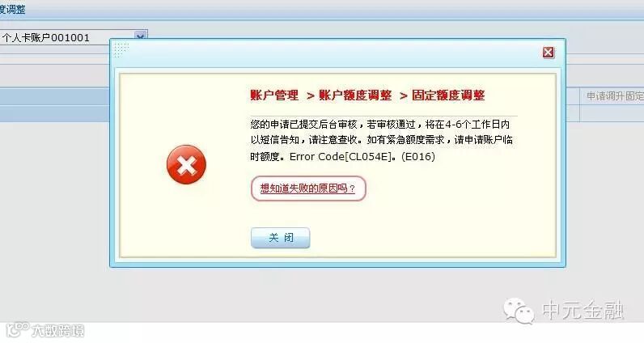Click the dialog's blue title bar
644x343 pixels.
tap(337, 55)
